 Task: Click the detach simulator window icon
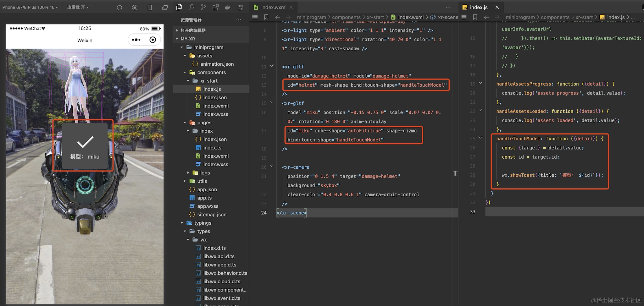165,8
